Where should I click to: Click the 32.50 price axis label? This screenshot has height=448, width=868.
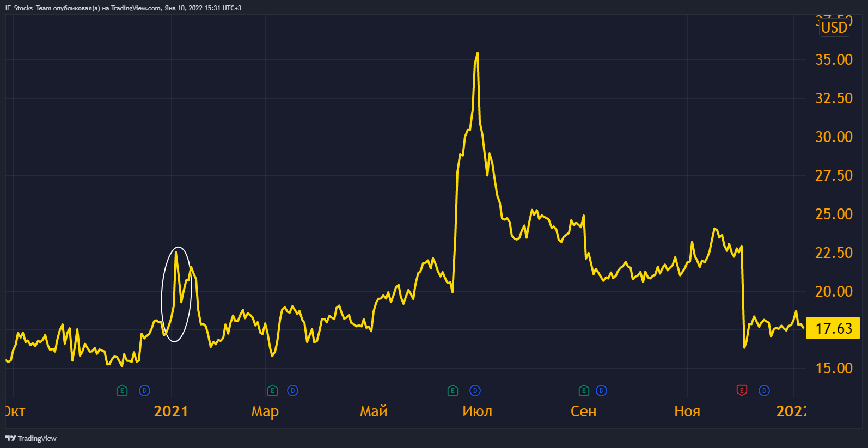(x=834, y=98)
